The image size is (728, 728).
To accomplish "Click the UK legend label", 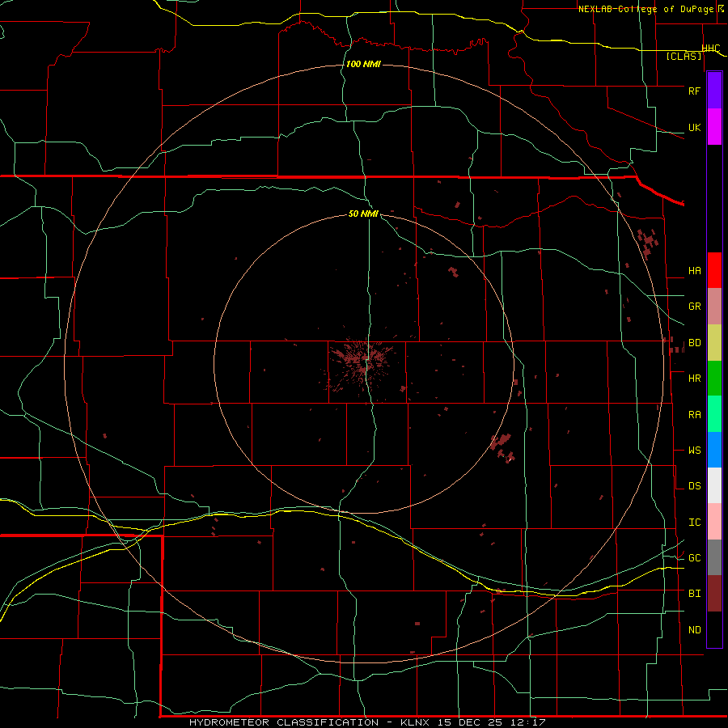I will 694,128.
